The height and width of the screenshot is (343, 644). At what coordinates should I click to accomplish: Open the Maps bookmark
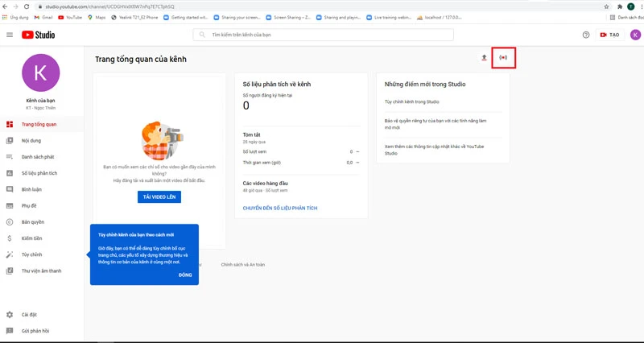coord(97,18)
